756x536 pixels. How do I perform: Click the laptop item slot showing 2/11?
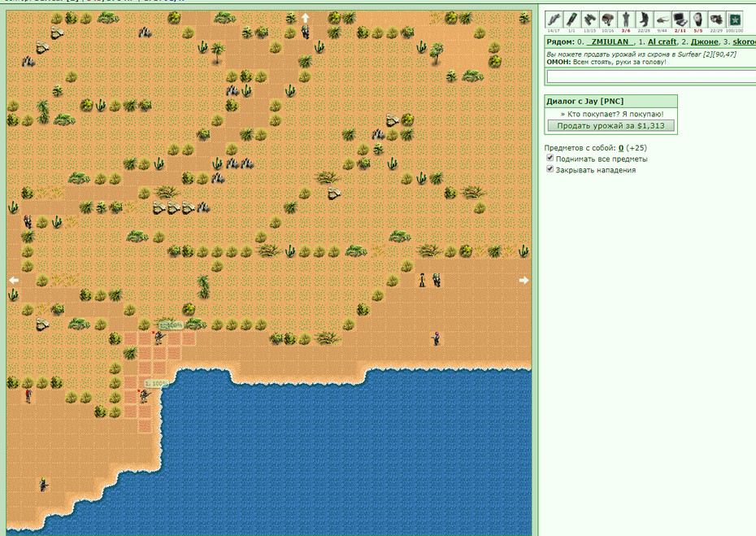tap(680, 20)
